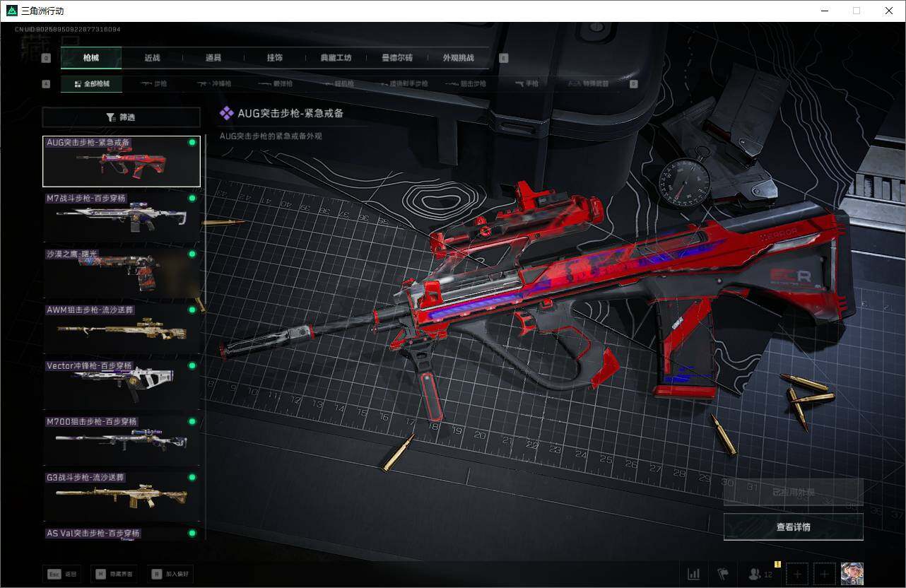Switch to the 近战 tab
Viewport: 906px width, 588px height.
click(152, 58)
